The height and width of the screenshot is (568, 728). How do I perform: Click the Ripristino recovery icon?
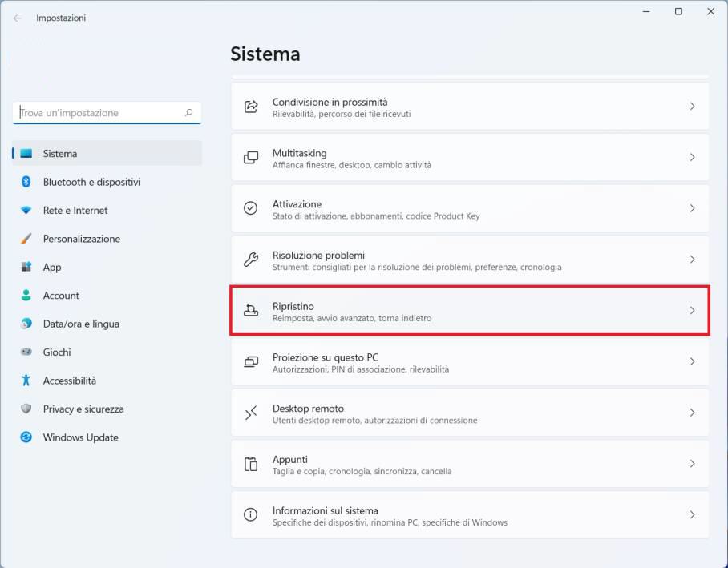point(251,311)
